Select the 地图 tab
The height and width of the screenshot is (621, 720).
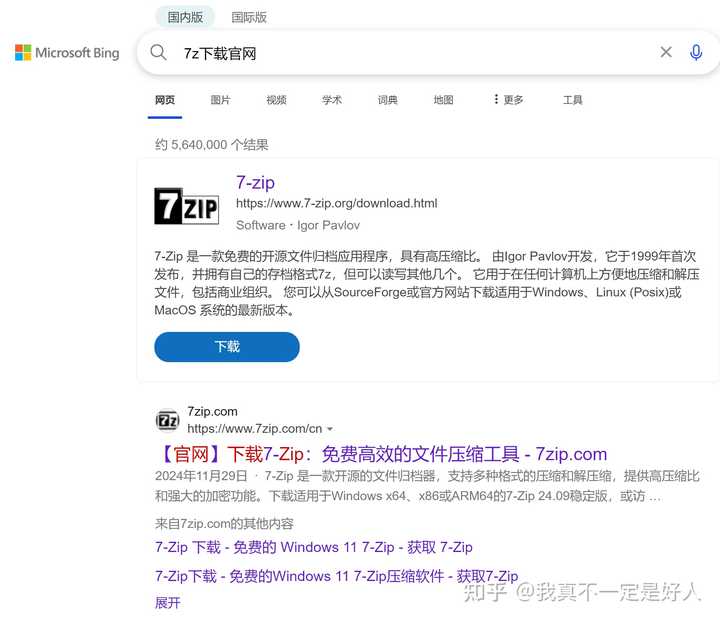click(444, 100)
